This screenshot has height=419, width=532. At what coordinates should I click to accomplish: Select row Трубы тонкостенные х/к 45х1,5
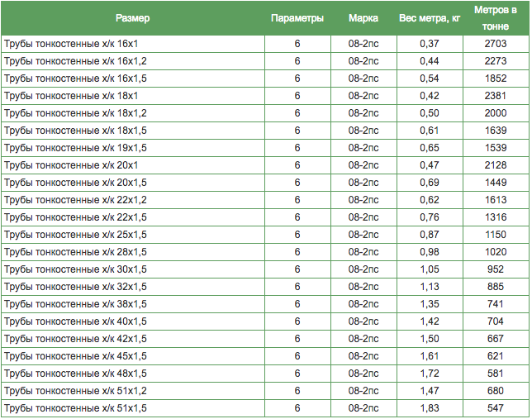pos(265,356)
